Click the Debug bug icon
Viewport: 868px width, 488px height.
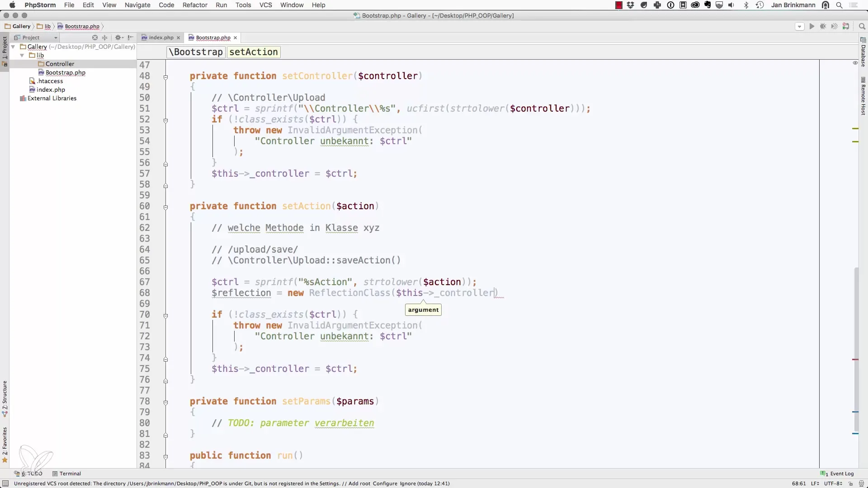(823, 27)
